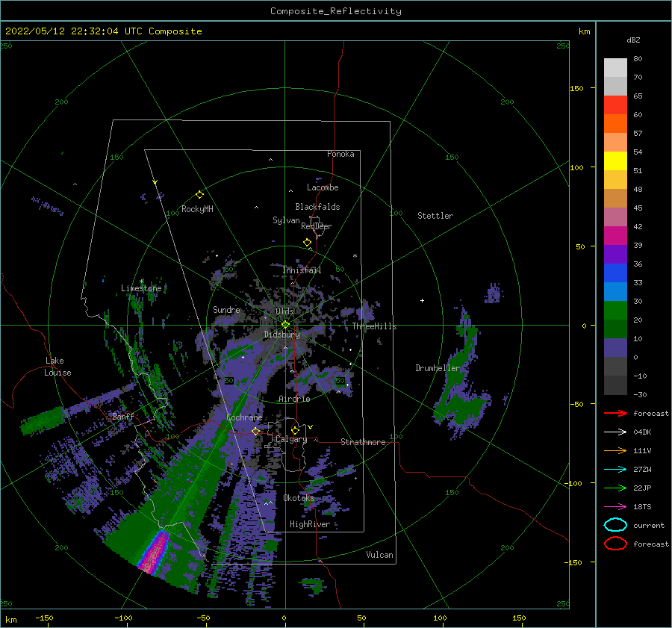Select the -30 dBZ dark-gray swatch

point(615,385)
